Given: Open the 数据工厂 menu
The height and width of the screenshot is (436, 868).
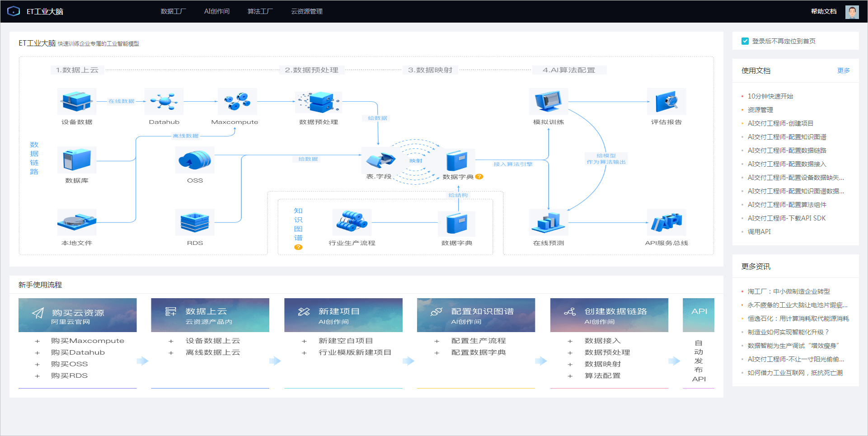Looking at the screenshot, I should 173,11.
